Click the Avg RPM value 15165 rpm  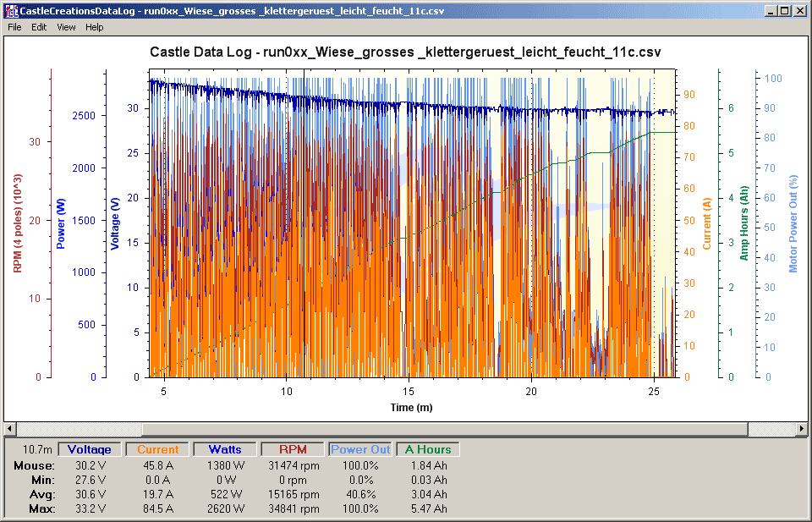point(294,495)
